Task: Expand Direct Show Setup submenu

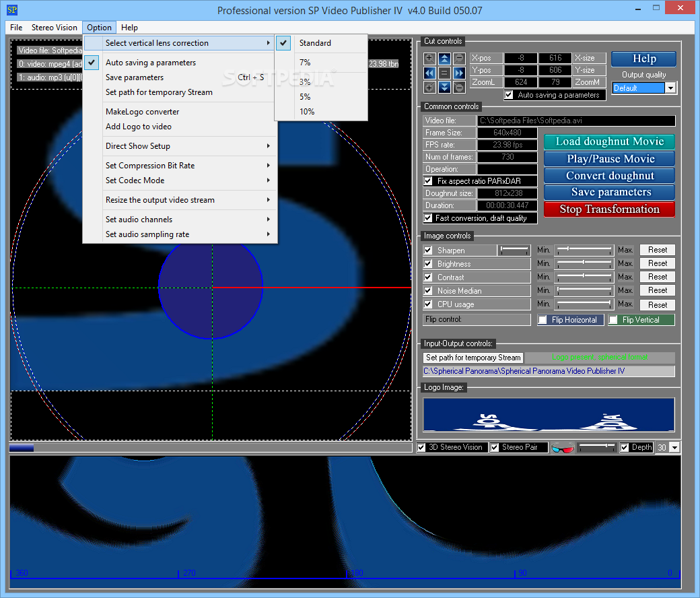Action: click(x=180, y=146)
